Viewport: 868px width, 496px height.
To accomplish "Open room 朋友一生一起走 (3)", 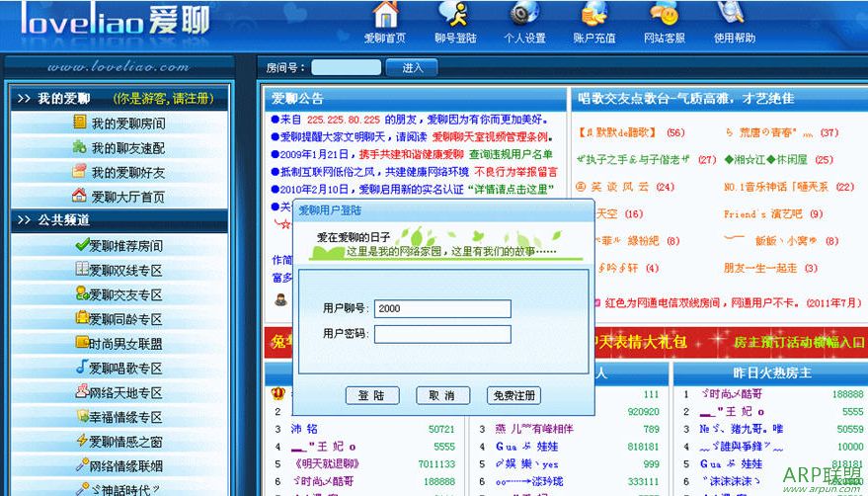I will tap(770, 268).
